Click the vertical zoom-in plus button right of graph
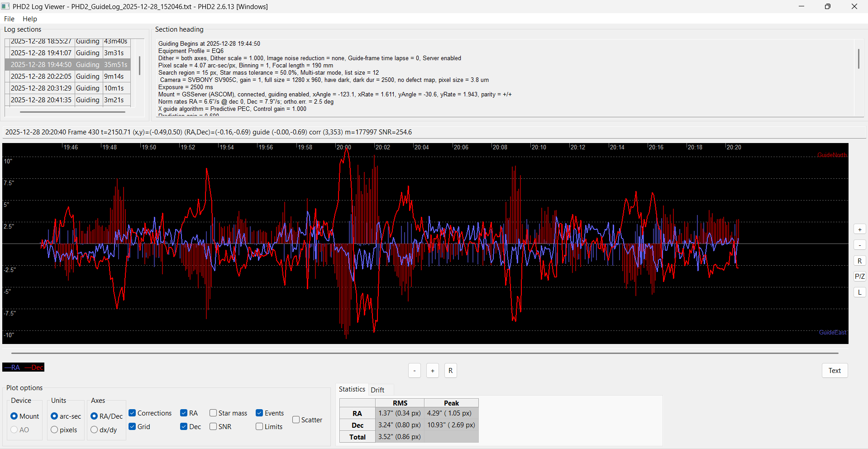 click(x=859, y=229)
